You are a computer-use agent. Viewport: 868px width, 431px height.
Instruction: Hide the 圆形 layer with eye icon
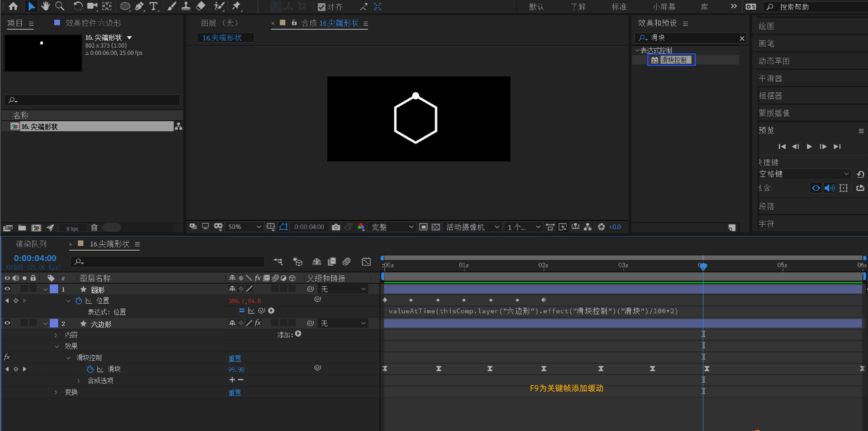(7, 289)
